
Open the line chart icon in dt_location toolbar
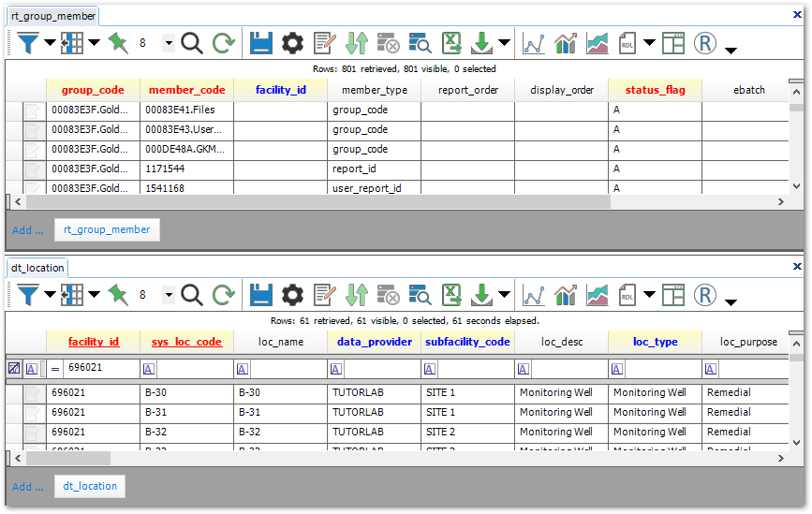tap(534, 296)
